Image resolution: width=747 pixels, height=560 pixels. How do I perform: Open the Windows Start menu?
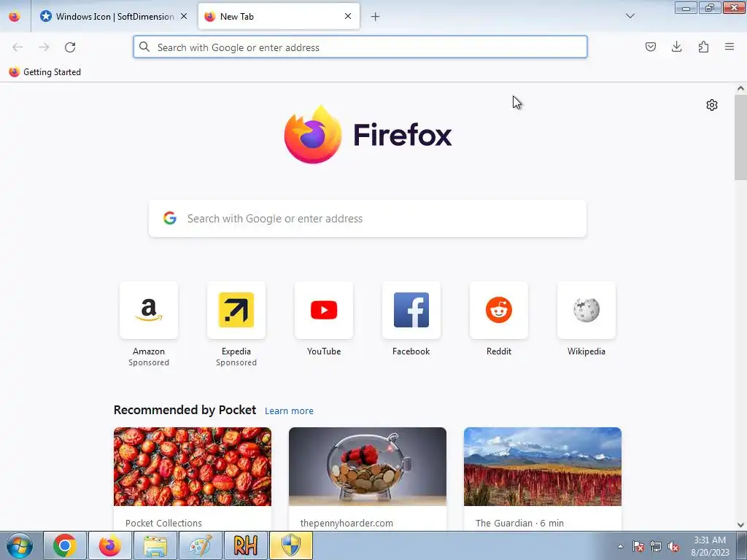pos(19,545)
